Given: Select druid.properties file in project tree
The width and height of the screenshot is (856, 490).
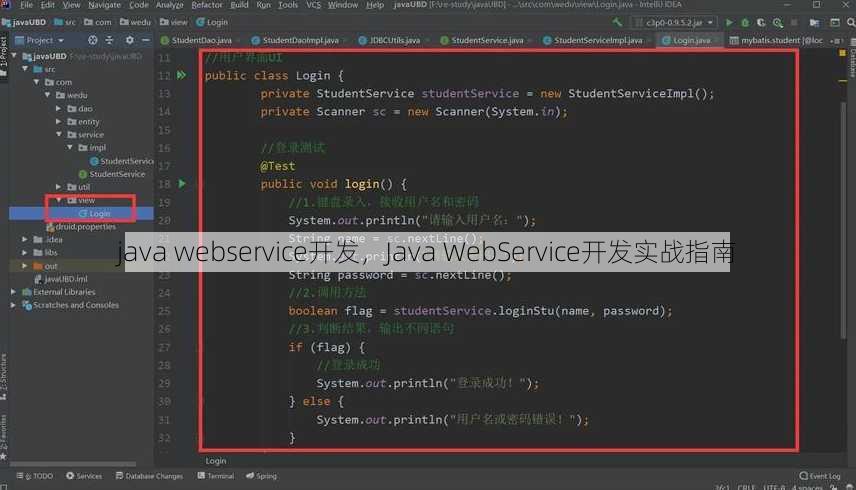Looking at the screenshot, I should point(81,226).
